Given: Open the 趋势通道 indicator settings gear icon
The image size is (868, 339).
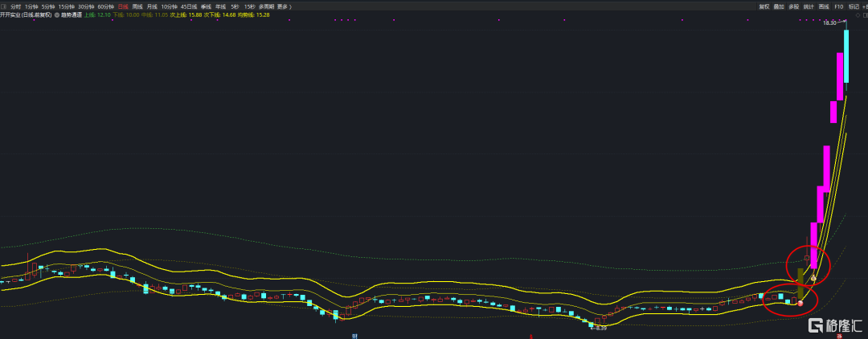Looking at the screenshot, I should (x=56, y=15).
